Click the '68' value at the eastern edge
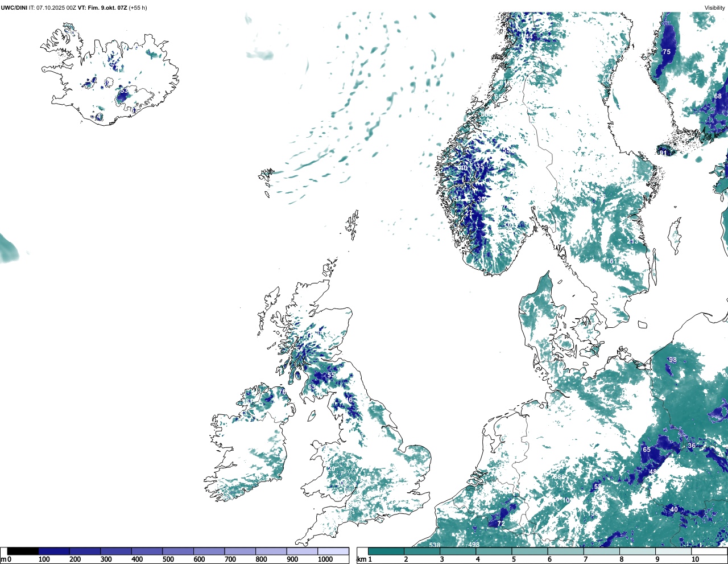Image resolution: width=728 pixels, height=564 pixels. coord(718,96)
